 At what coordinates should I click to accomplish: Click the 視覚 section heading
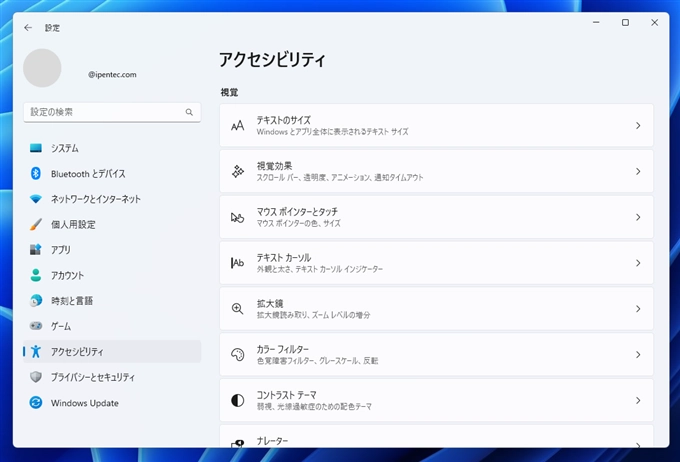point(229,92)
